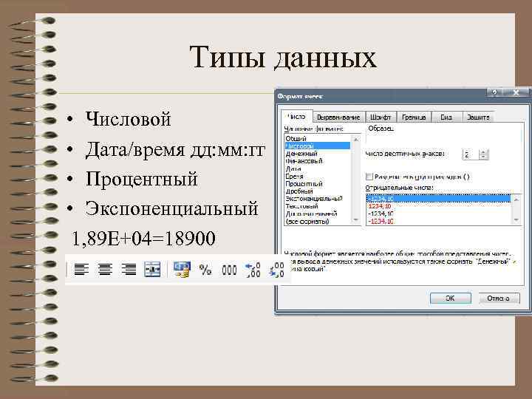The width and height of the screenshot is (532, 399).
Task: Click the thousands separator 000 icon
Action: tap(229, 270)
